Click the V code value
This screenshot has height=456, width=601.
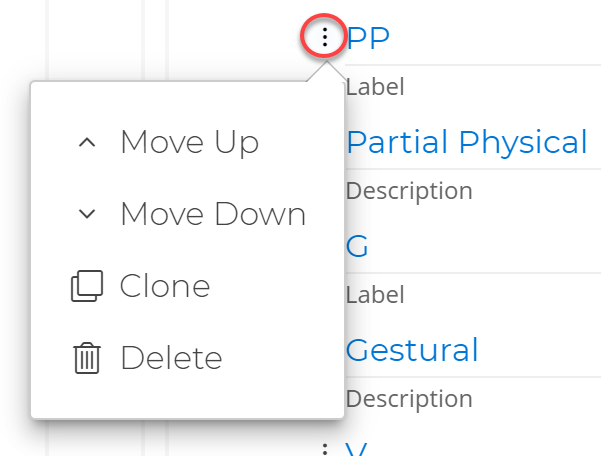(x=357, y=450)
